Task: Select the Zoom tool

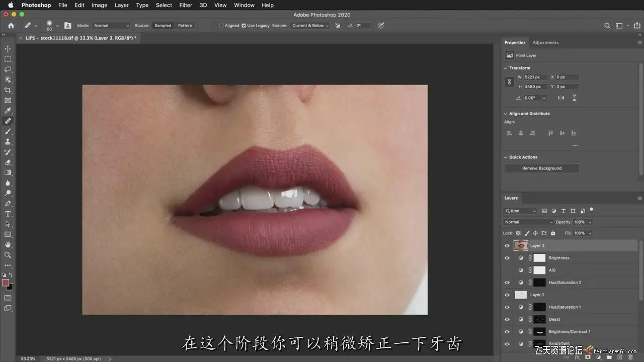Action: tap(8, 255)
